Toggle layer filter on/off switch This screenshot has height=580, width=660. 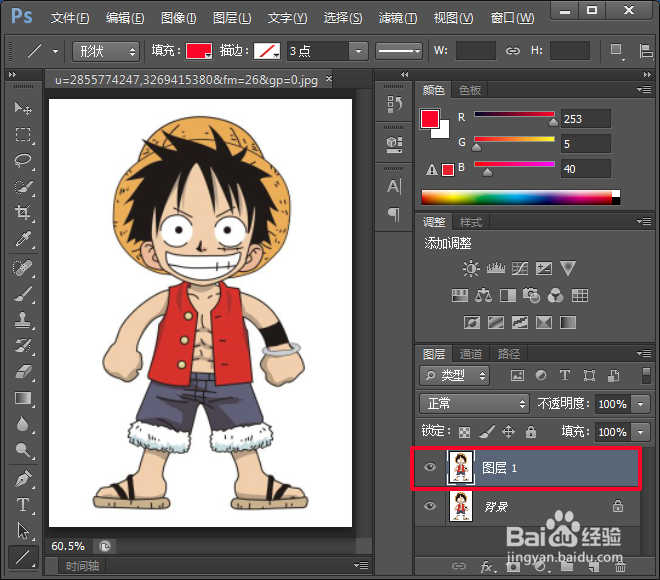pos(646,376)
